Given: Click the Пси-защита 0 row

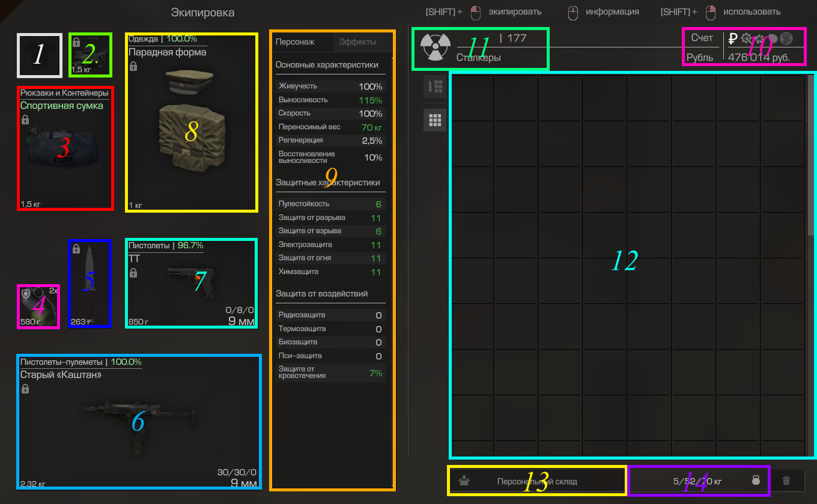Looking at the screenshot, I should tap(330, 356).
